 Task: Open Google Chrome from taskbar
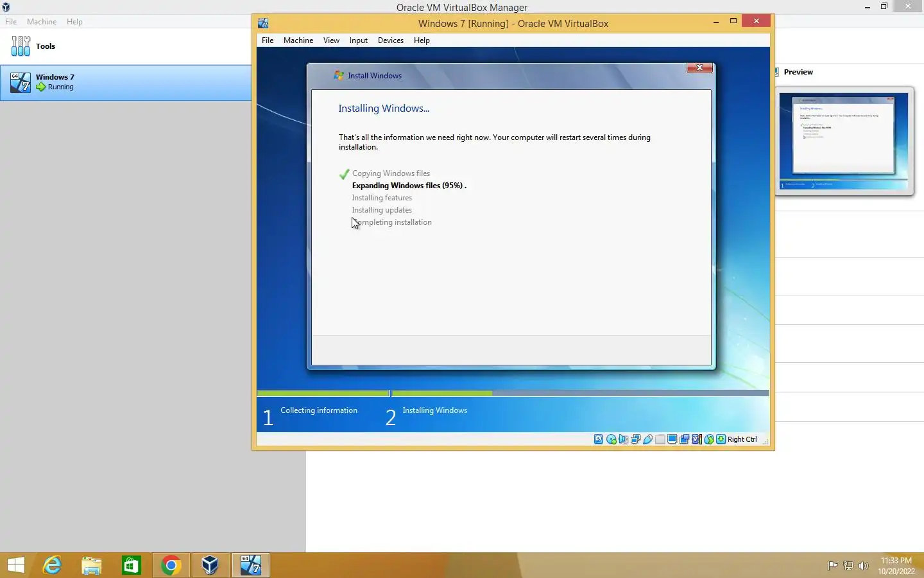coord(171,565)
